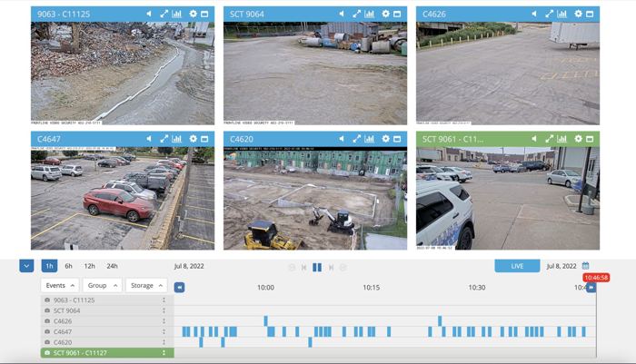Open options menu for SCT 9061 - C11127 row
Image resolution: width=636 pixels, height=364 pixels.
tap(164, 352)
